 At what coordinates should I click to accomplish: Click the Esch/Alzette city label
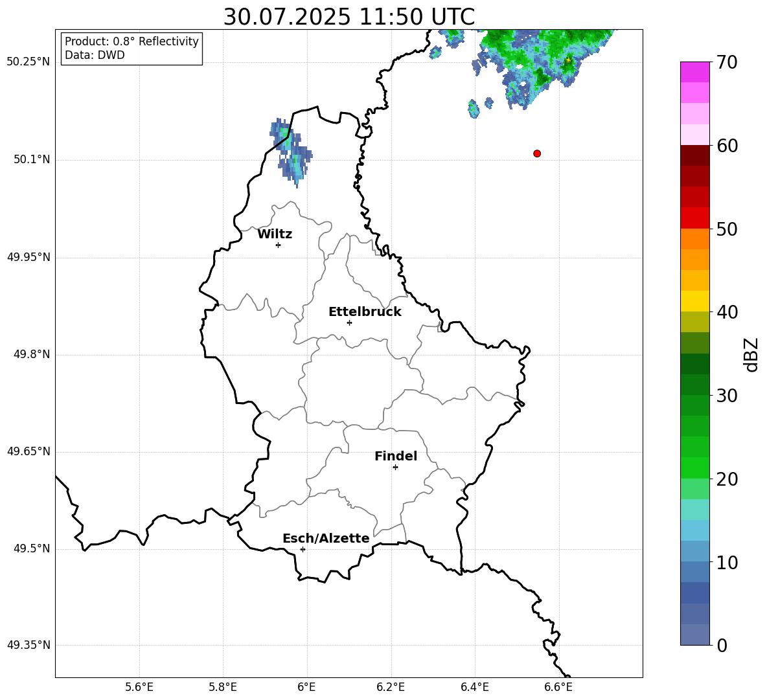[326, 538]
